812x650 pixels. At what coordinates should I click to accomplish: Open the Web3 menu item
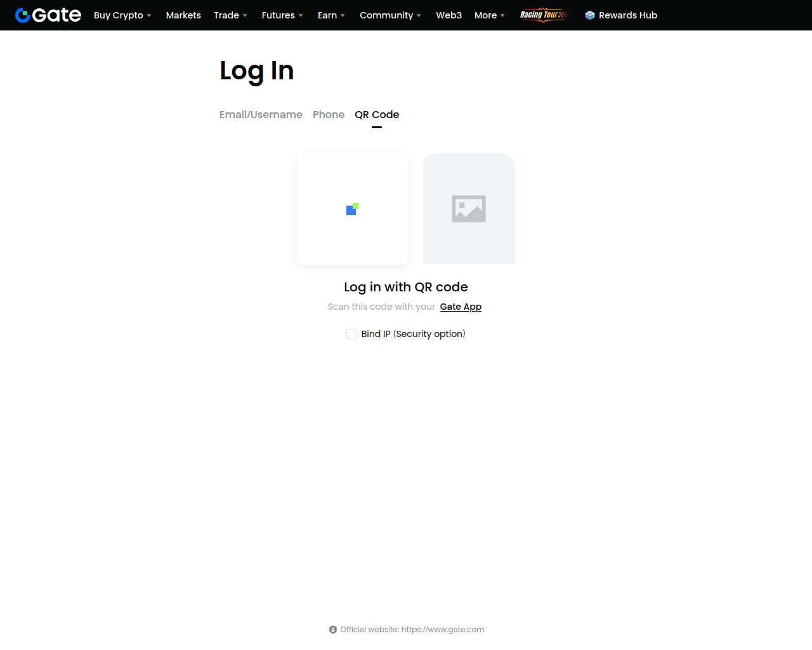(449, 15)
